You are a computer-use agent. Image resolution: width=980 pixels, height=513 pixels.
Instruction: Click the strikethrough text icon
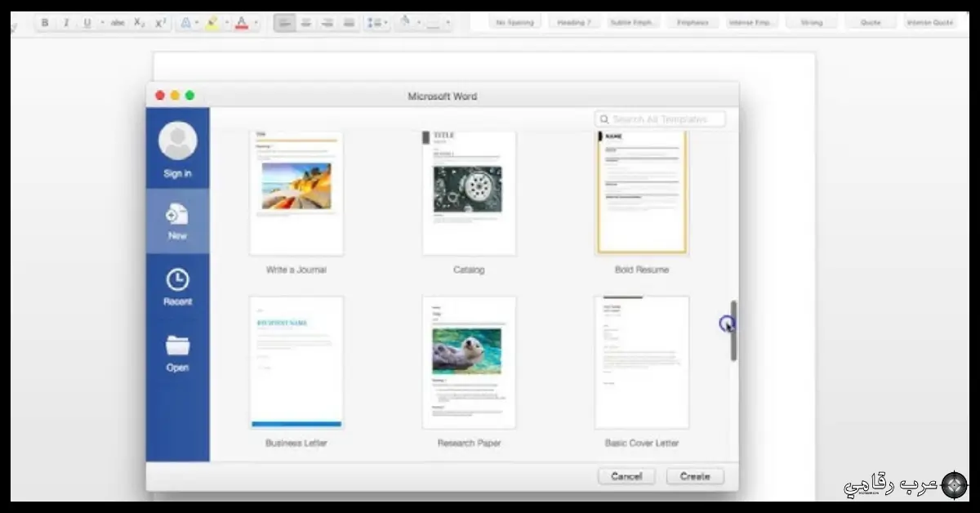[x=118, y=23]
